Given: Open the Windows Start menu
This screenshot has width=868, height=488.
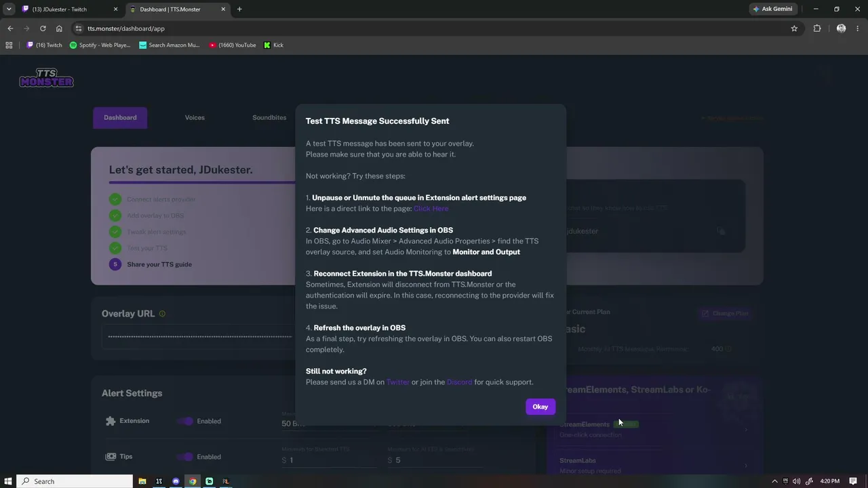Looking at the screenshot, I should [x=7, y=481].
